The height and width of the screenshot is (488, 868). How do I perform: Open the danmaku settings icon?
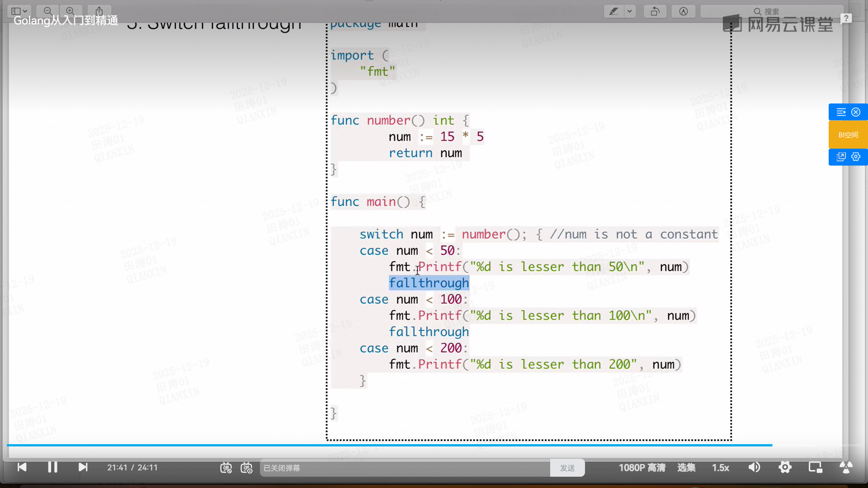coord(246,468)
